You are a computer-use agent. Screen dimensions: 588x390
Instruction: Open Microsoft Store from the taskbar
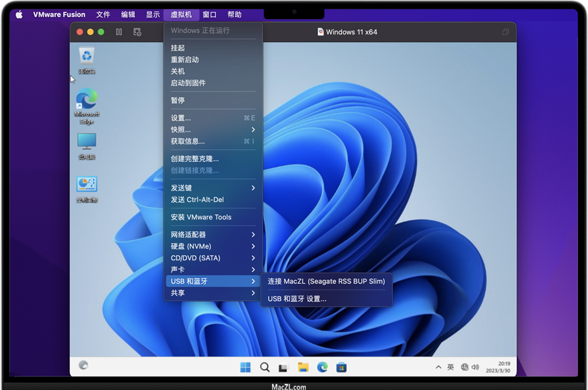pyautogui.click(x=341, y=367)
